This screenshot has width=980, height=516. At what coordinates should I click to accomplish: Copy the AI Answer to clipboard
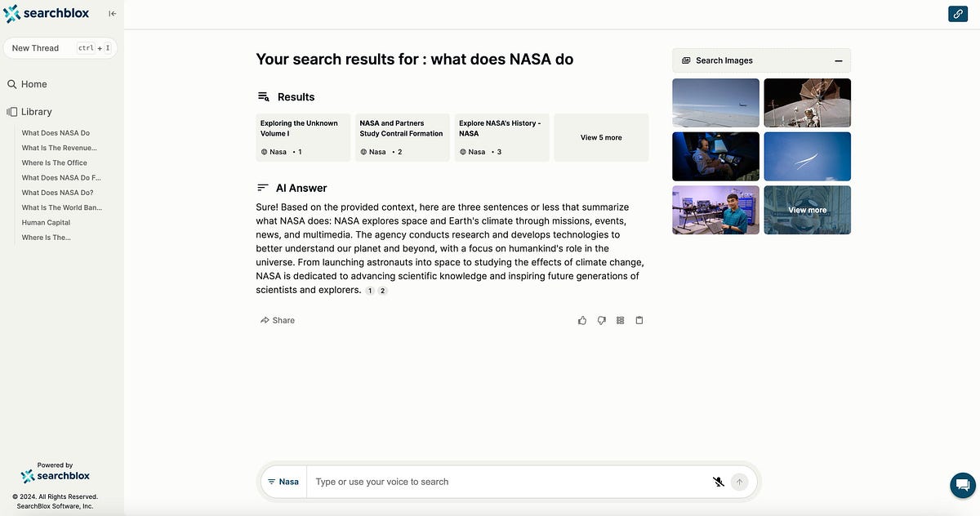coord(639,319)
